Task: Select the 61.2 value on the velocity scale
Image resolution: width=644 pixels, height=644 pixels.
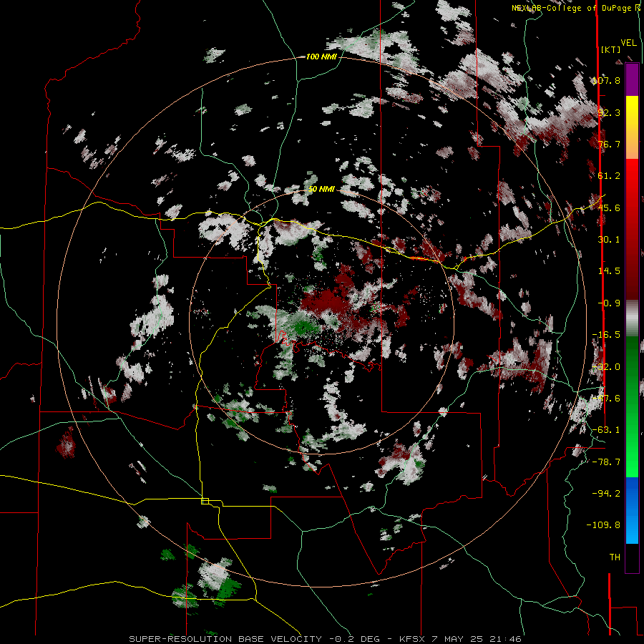Action: 609,176
